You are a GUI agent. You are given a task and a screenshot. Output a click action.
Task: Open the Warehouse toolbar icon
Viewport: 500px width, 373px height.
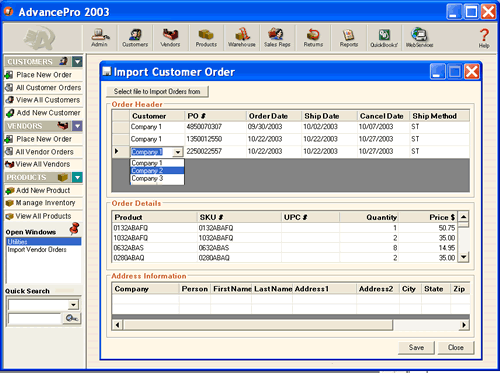pos(242,37)
